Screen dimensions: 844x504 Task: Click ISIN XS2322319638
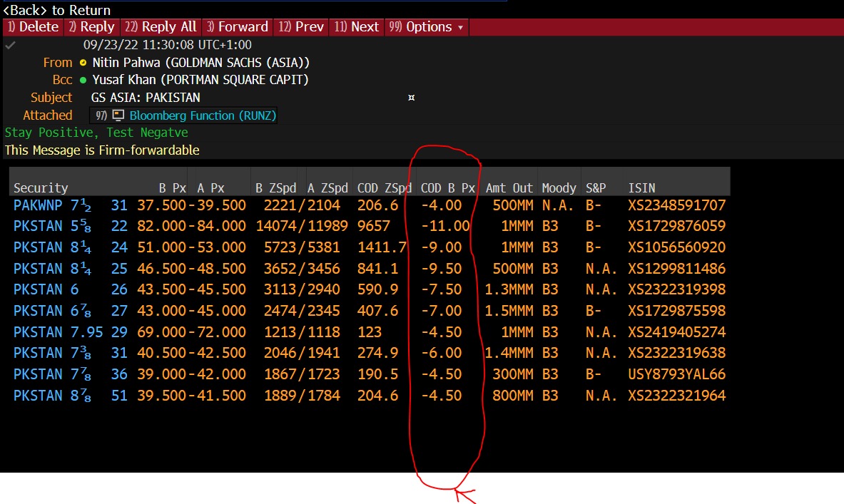tap(676, 353)
